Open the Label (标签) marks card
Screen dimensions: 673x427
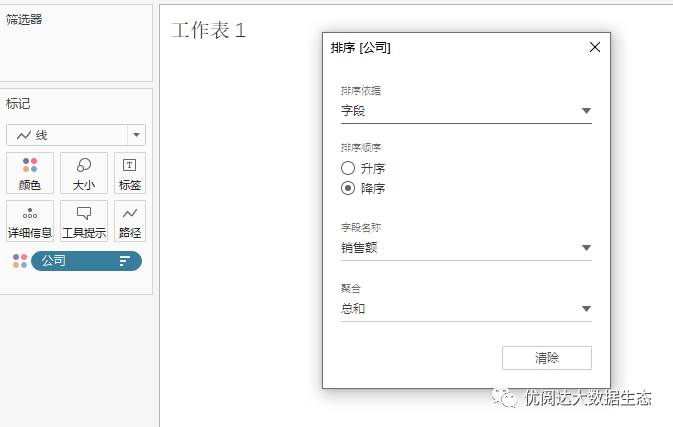tap(130, 173)
